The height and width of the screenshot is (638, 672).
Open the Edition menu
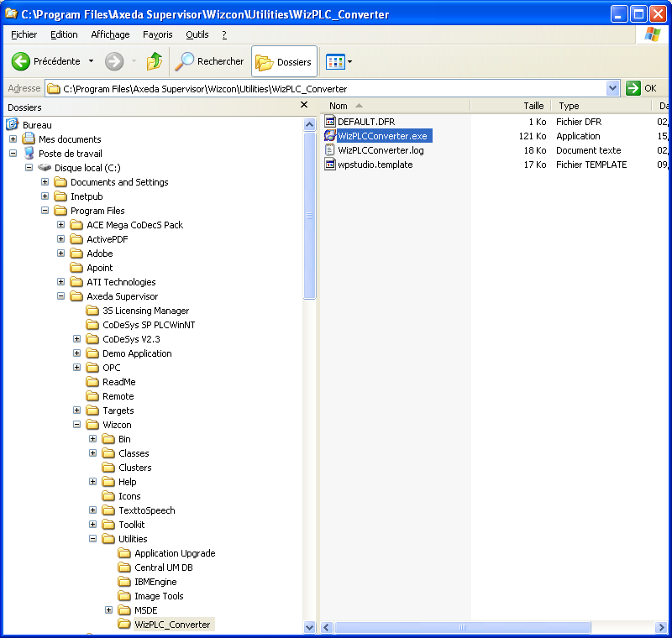64,34
